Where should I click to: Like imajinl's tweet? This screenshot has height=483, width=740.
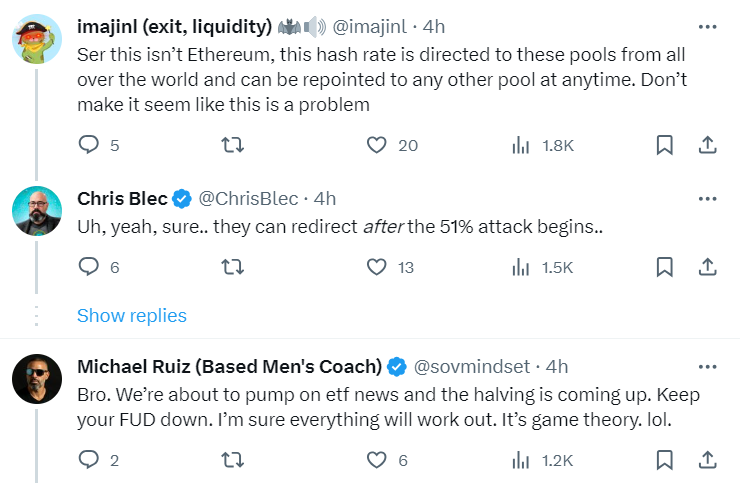tap(377, 146)
